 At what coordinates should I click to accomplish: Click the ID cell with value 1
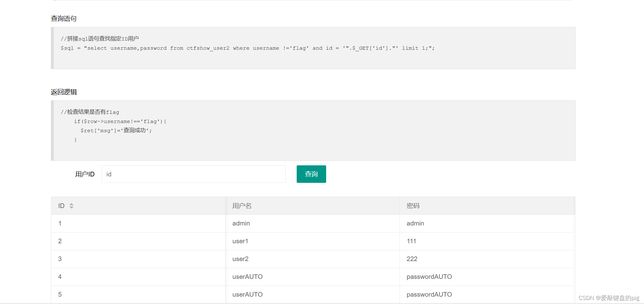tap(138, 223)
